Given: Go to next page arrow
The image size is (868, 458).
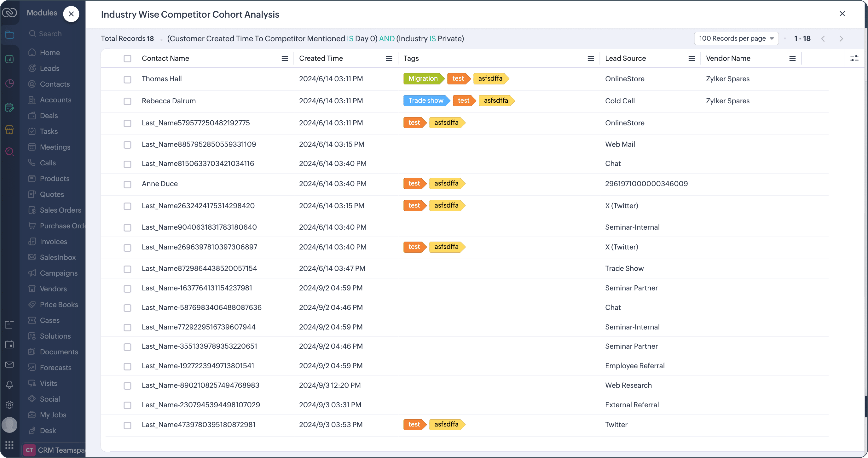Looking at the screenshot, I should pos(841,39).
